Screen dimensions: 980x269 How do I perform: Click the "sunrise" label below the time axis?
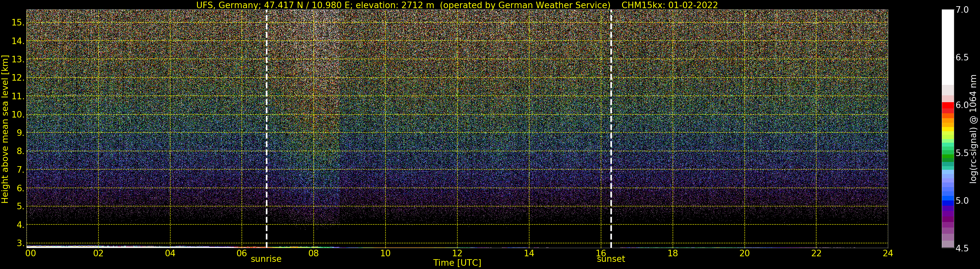266,259
